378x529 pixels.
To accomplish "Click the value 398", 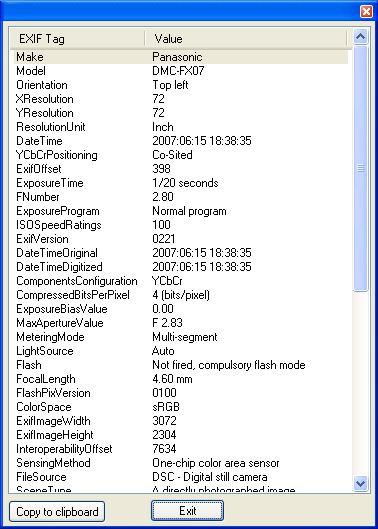I will [161, 169].
